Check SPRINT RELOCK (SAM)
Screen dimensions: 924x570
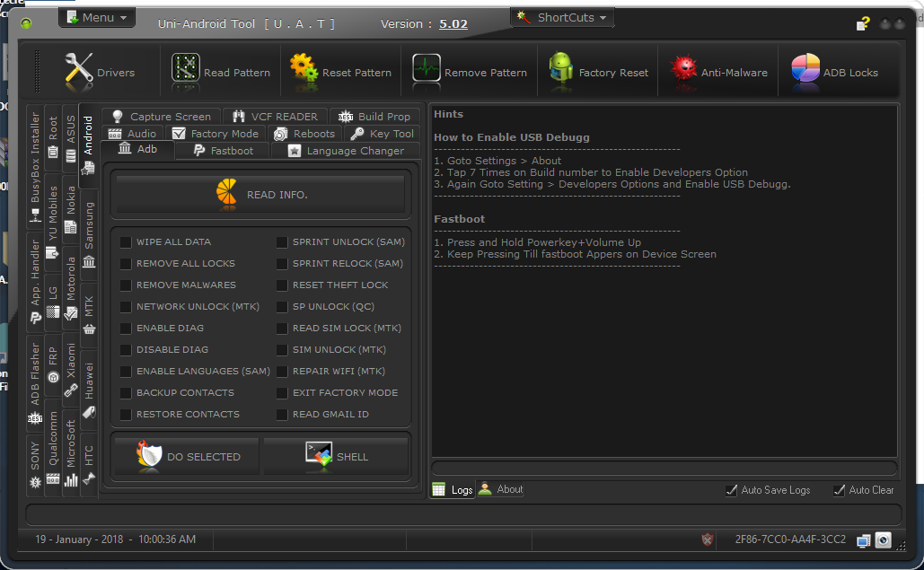pos(282,264)
